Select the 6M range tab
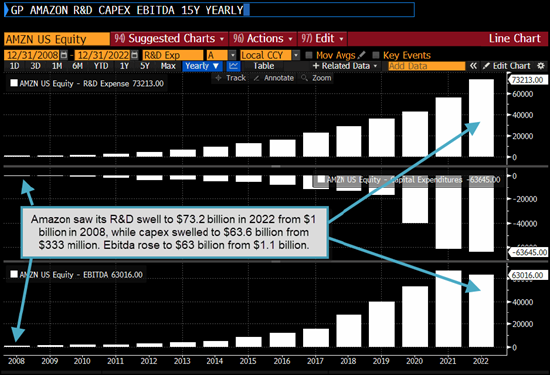 tap(78, 66)
